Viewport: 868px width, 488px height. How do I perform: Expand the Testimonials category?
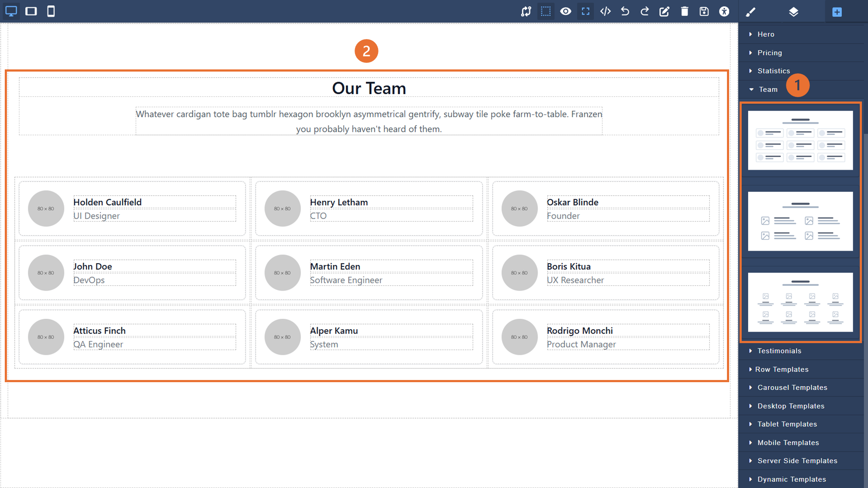pos(779,351)
